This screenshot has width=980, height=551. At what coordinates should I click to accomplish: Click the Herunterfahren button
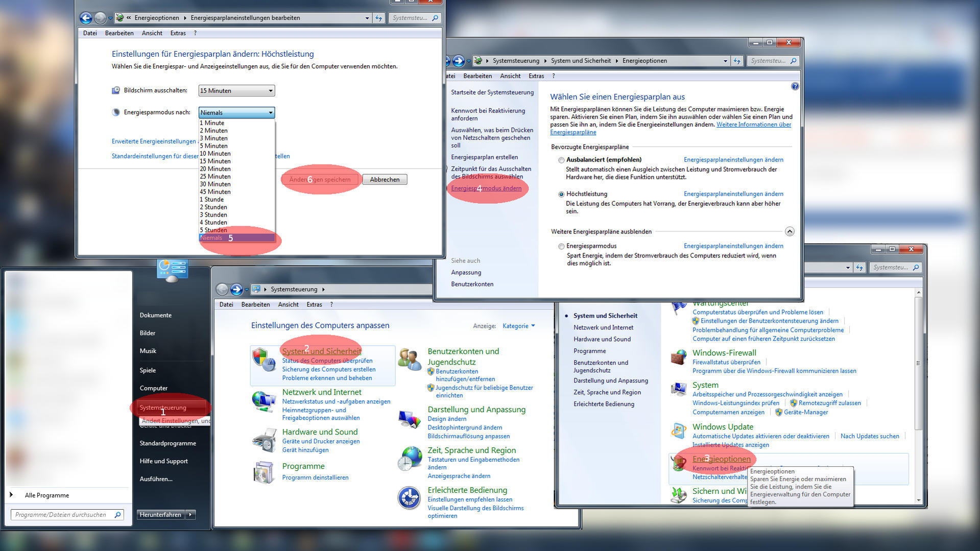click(160, 515)
